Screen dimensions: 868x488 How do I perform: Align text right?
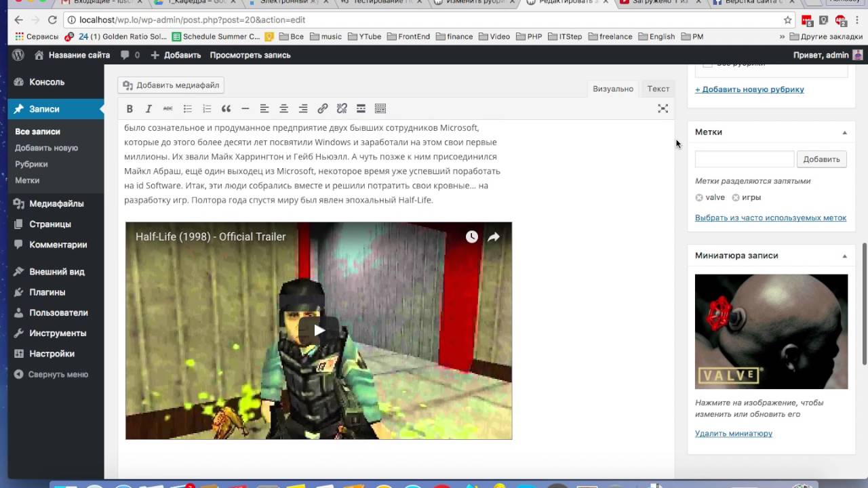303,108
